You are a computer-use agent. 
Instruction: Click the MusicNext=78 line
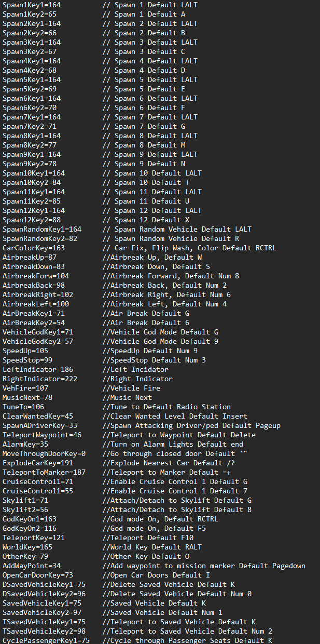click(27, 397)
